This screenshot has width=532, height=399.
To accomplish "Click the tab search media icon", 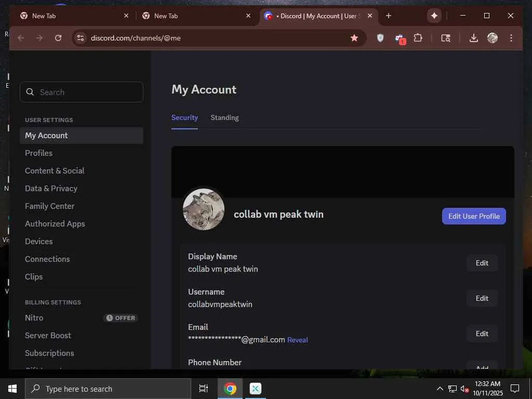I will (x=445, y=38).
